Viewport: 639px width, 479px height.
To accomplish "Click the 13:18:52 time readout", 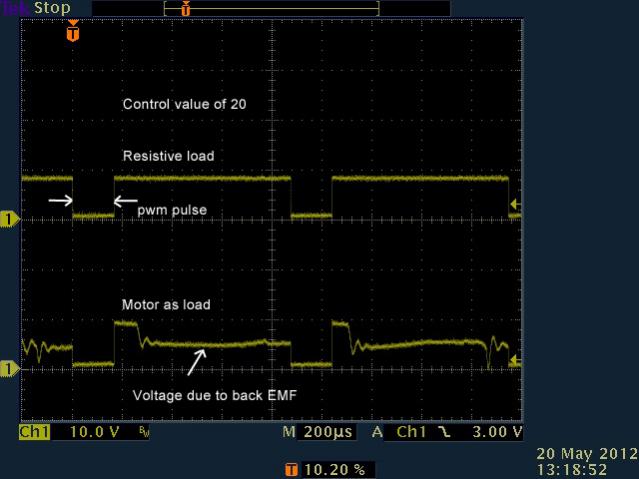I will pos(571,469).
